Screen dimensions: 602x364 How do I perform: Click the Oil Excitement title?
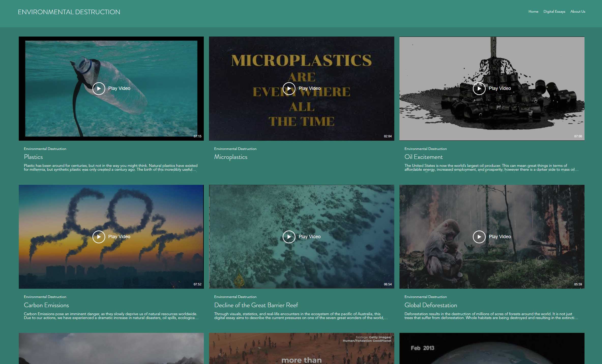(x=423, y=157)
